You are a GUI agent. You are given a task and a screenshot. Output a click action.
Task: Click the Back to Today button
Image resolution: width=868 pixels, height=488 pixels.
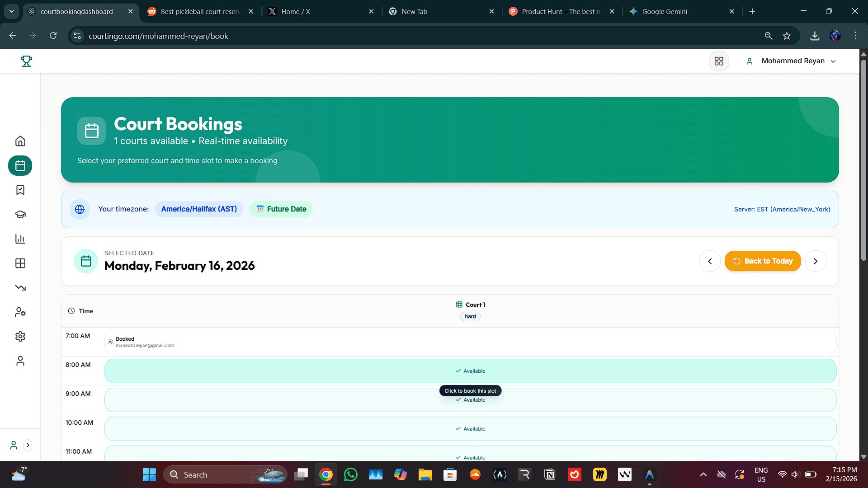click(763, 261)
